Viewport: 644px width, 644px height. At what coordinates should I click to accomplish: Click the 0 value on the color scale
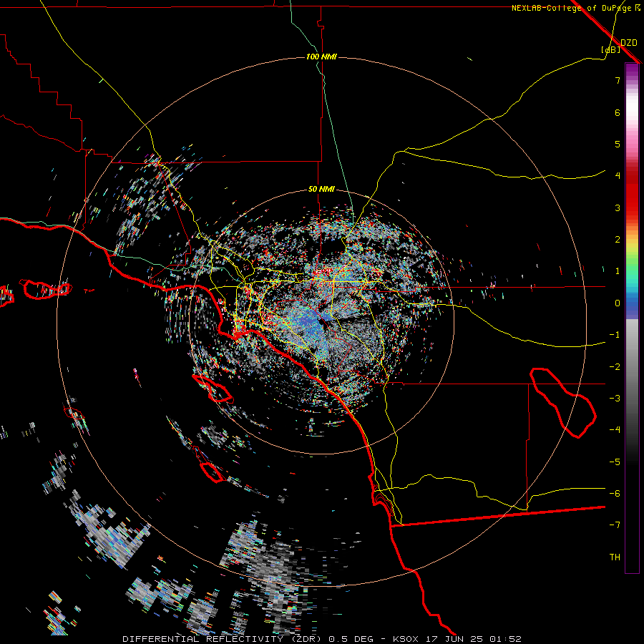pyautogui.click(x=618, y=303)
